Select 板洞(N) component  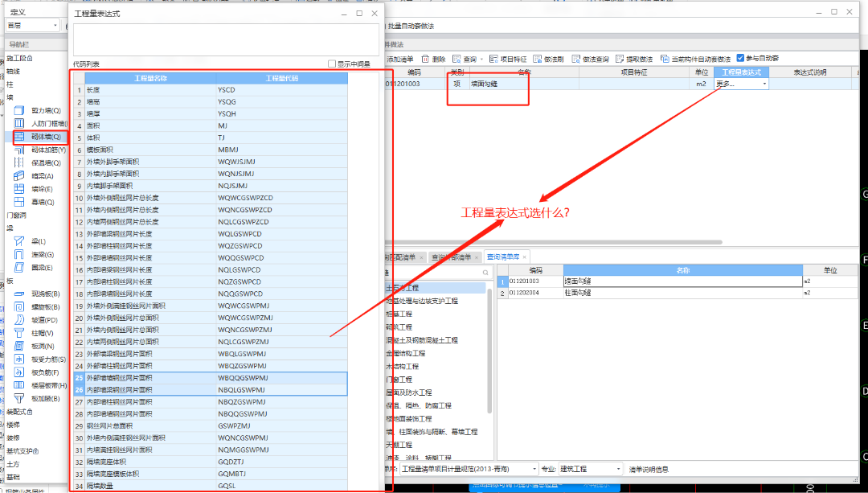click(43, 346)
